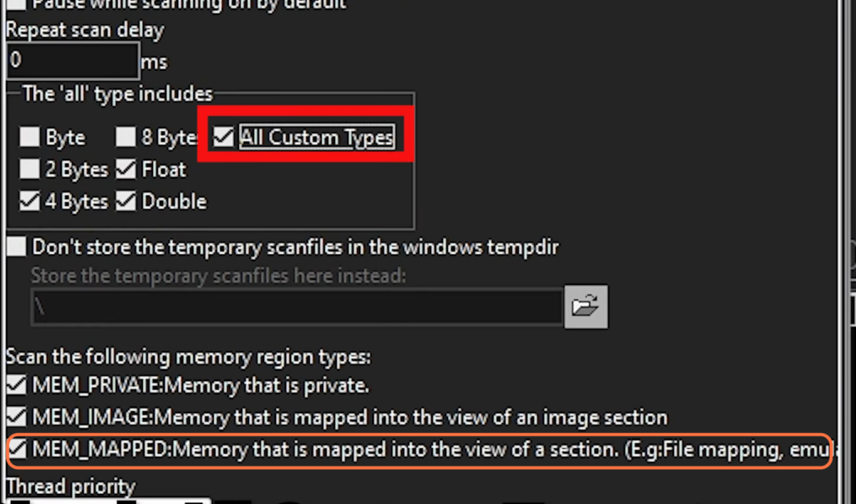Image resolution: width=856 pixels, height=504 pixels.
Task: Click the MEM_MAPPED description text
Action: pyautogui.click(x=435, y=450)
